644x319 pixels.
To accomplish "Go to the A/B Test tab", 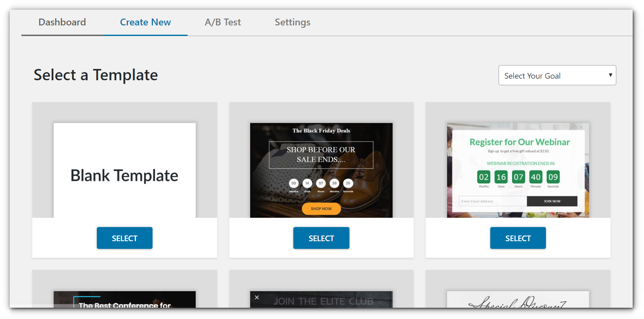I will pyautogui.click(x=223, y=22).
